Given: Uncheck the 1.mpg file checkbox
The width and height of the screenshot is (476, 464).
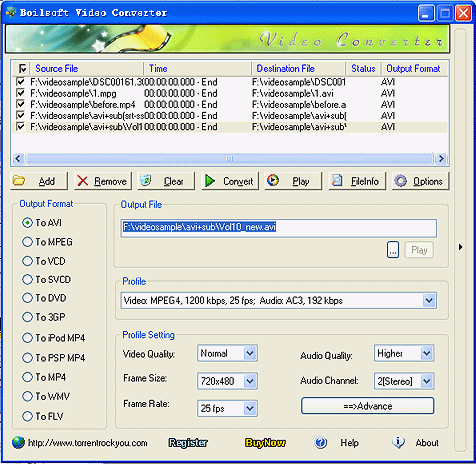Looking at the screenshot, I should (21, 93).
